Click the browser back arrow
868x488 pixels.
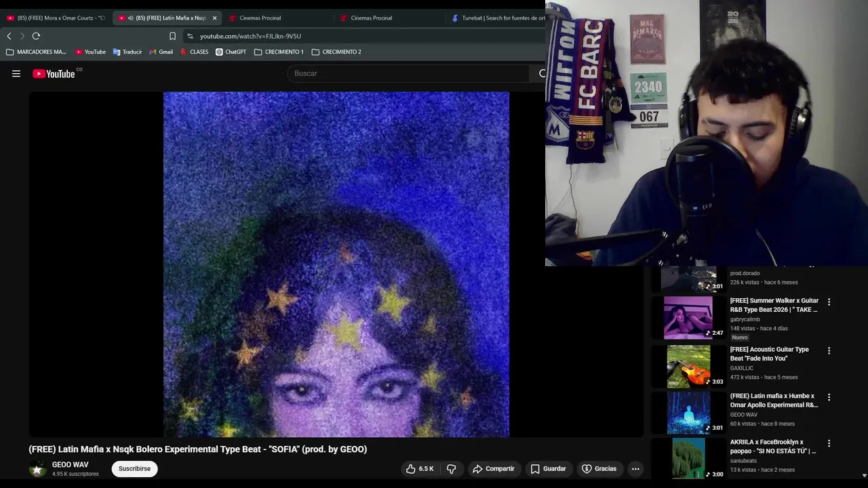pyautogui.click(x=9, y=36)
